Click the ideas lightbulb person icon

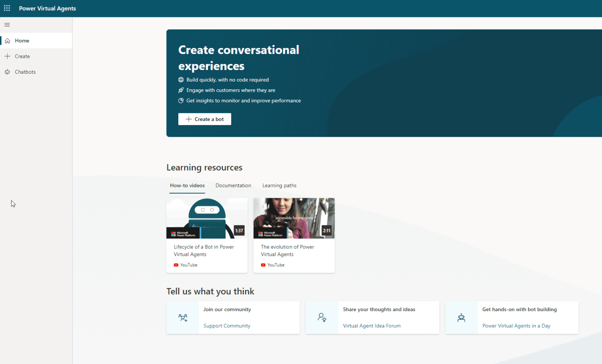322,318
